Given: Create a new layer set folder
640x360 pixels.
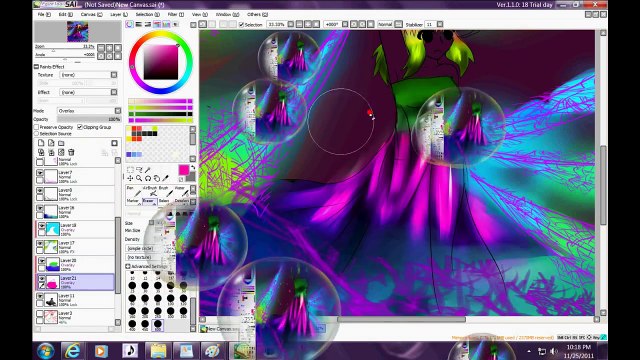Looking at the screenshot, I should point(61,143).
